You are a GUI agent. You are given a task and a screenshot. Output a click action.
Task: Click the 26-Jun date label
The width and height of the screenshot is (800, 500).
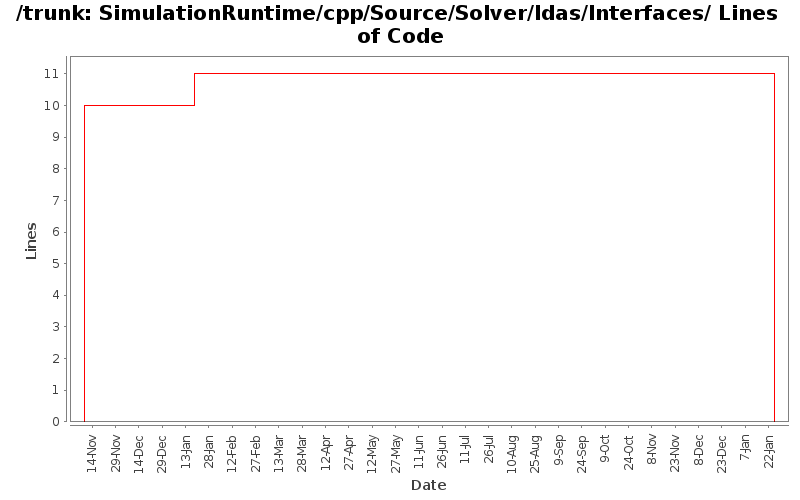point(442,452)
